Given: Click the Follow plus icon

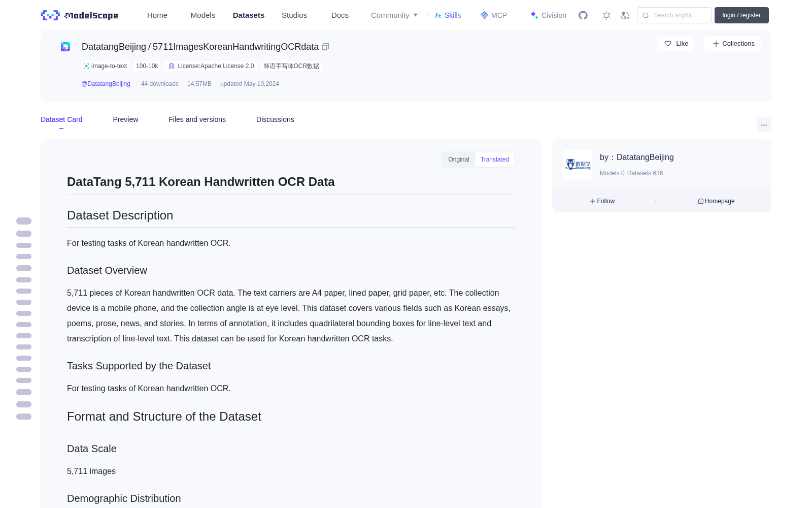Looking at the screenshot, I should (593, 201).
